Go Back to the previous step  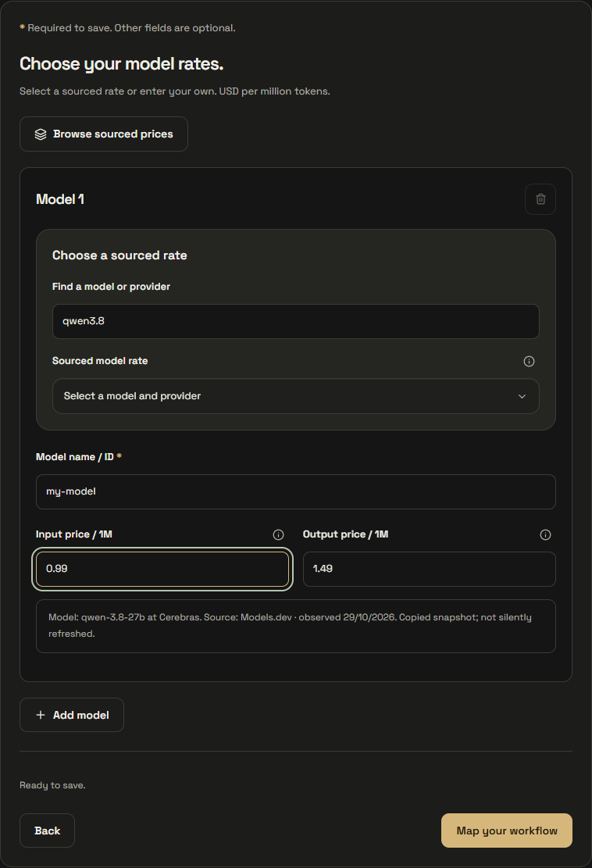click(x=47, y=830)
